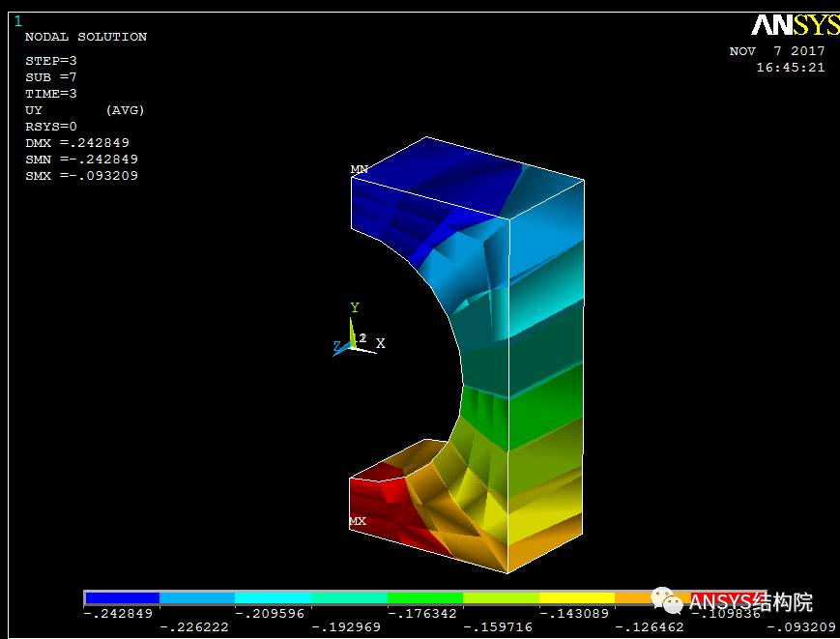Click legend value -.209596
Screen dimensions: 840x639
(270, 614)
